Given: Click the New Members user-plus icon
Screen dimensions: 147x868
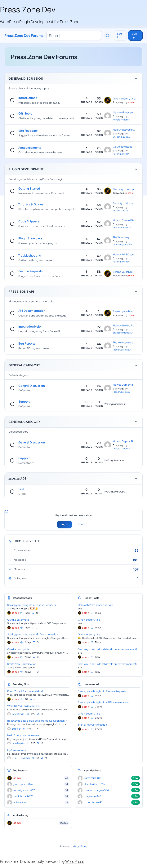Looking at the screenshot, I should pos(80,770).
